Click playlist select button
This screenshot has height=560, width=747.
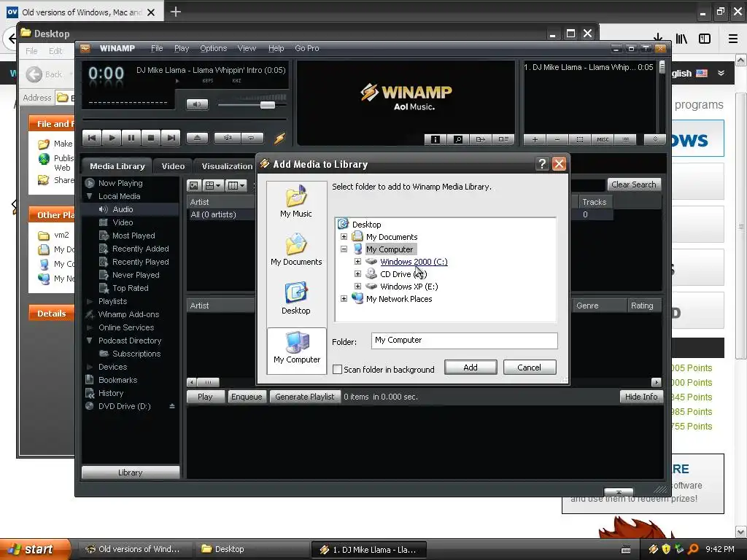coord(580,139)
